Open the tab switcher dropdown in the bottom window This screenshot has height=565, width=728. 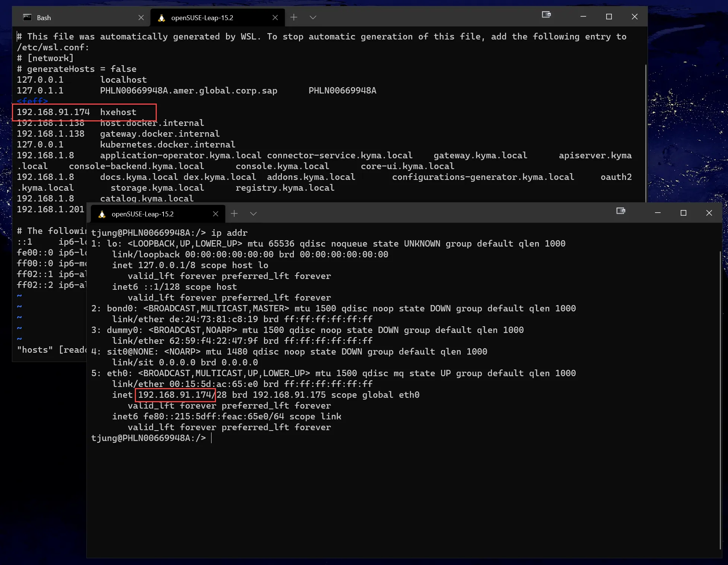tap(253, 213)
